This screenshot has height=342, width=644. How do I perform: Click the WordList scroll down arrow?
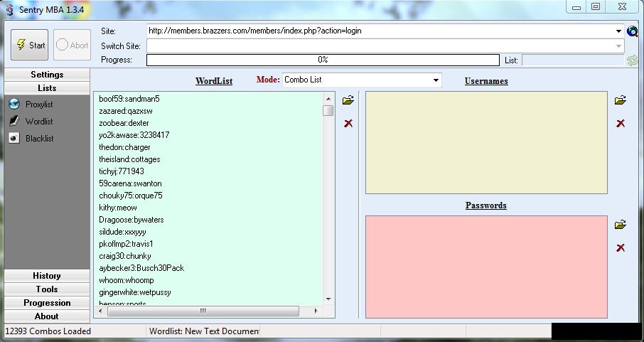328,299
